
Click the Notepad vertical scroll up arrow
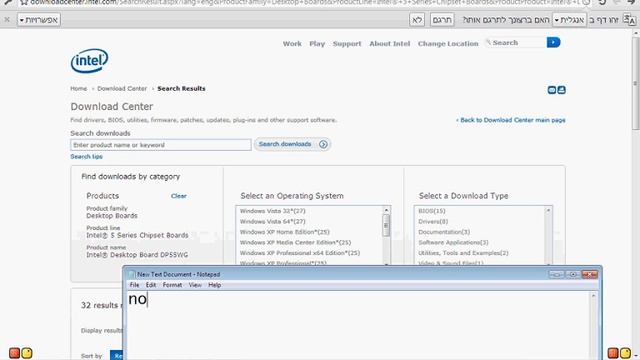[593, 296]
